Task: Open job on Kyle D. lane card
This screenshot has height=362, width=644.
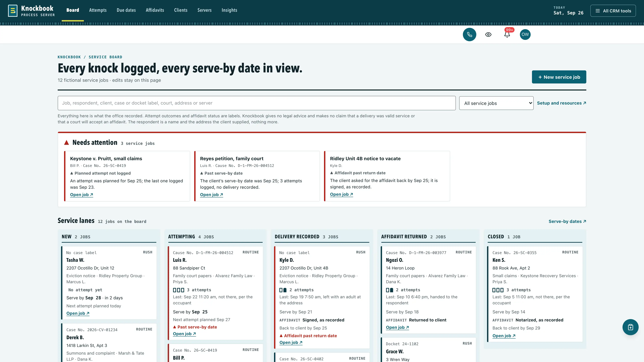Action: coord(291,343)
